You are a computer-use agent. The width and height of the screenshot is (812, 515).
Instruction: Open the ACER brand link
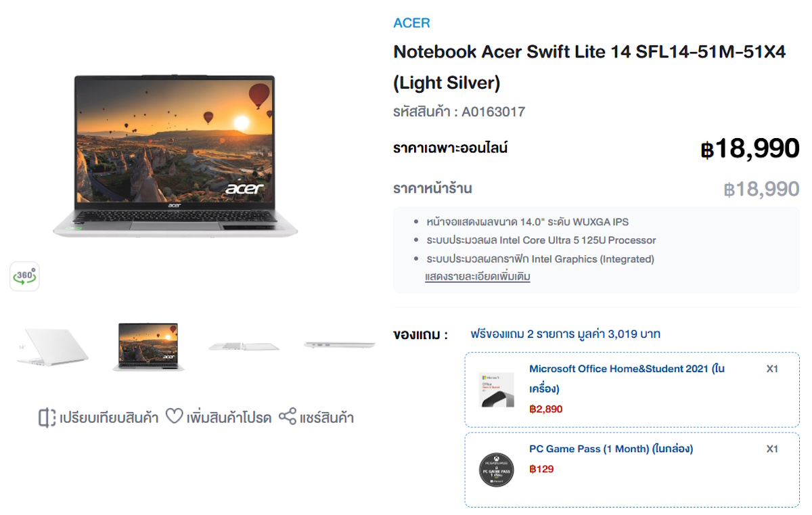(411, 23)
